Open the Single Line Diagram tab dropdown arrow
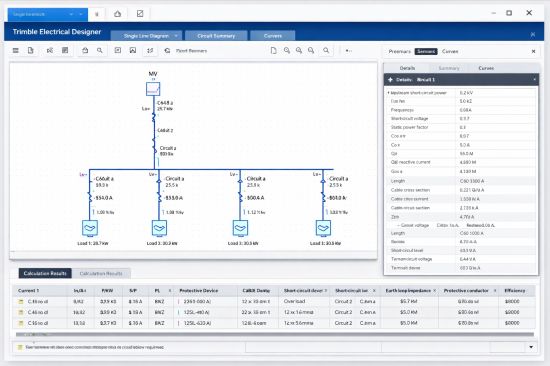This screenshot has width=550, height=366. click(176, 35)
